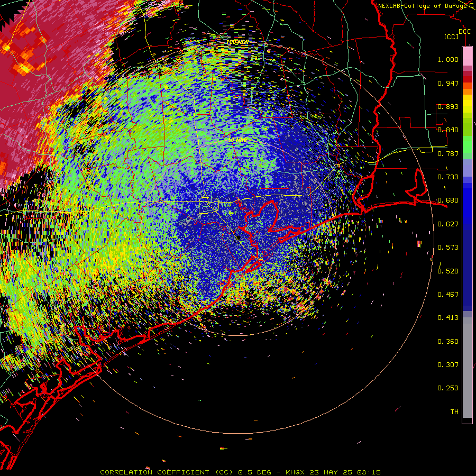Select the 0.733 legend value

[448, 177]
